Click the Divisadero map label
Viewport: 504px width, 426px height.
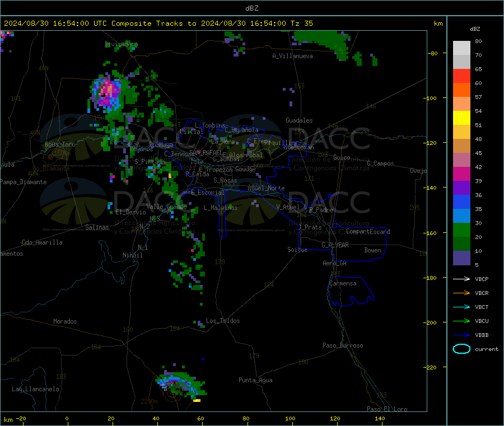121,44
